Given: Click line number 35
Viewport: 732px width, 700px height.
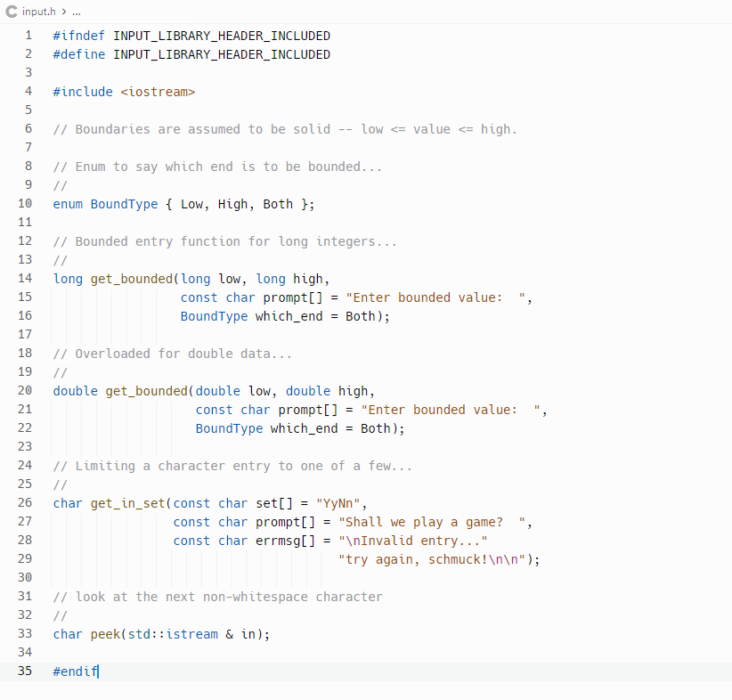Looking at the screenshot, I should [24, 671].
